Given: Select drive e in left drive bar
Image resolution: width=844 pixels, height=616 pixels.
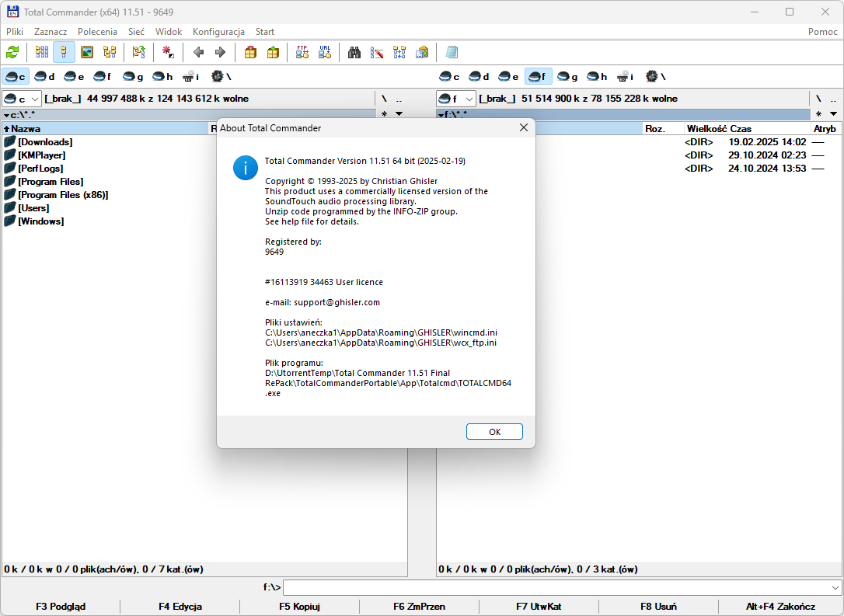Looking at the screenshot, I should pyautogui.click(x=75, y=76).
